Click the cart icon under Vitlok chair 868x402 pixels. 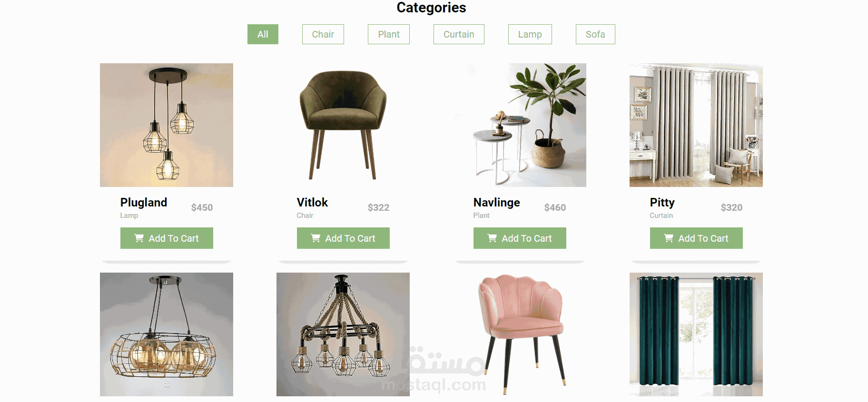[x=316, y=238]
